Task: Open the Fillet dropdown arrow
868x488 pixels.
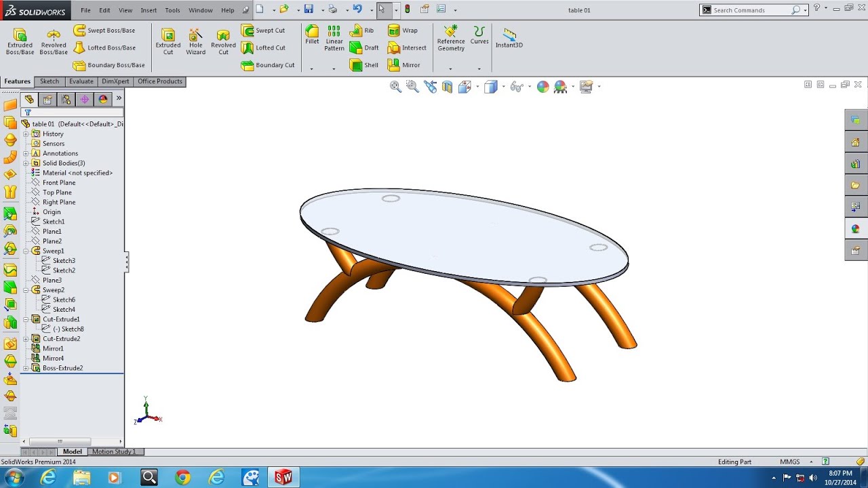Action: click(312, 68)
